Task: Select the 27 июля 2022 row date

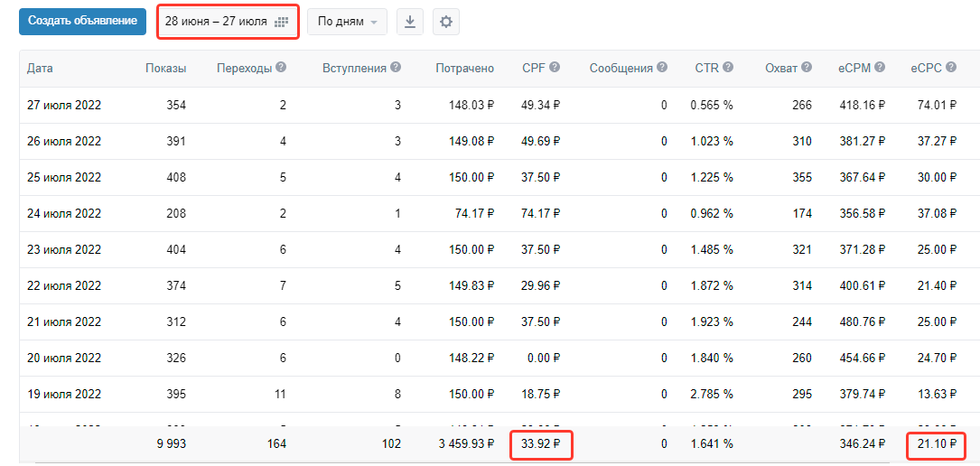Action: coord(64,105)
